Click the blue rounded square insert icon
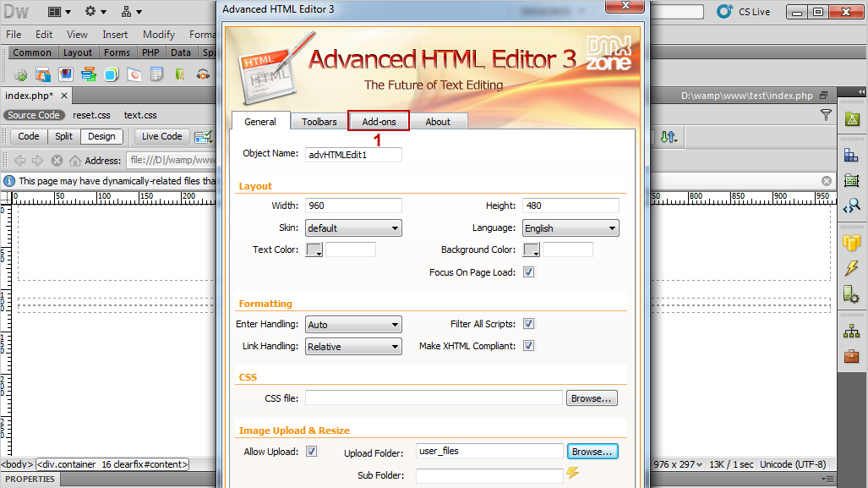 (112, 74)
